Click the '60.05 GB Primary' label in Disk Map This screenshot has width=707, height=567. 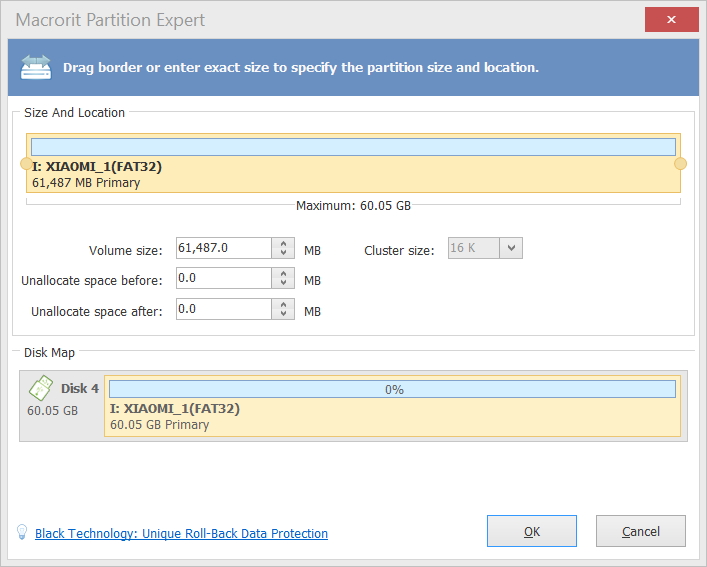(x=160, y=425)
